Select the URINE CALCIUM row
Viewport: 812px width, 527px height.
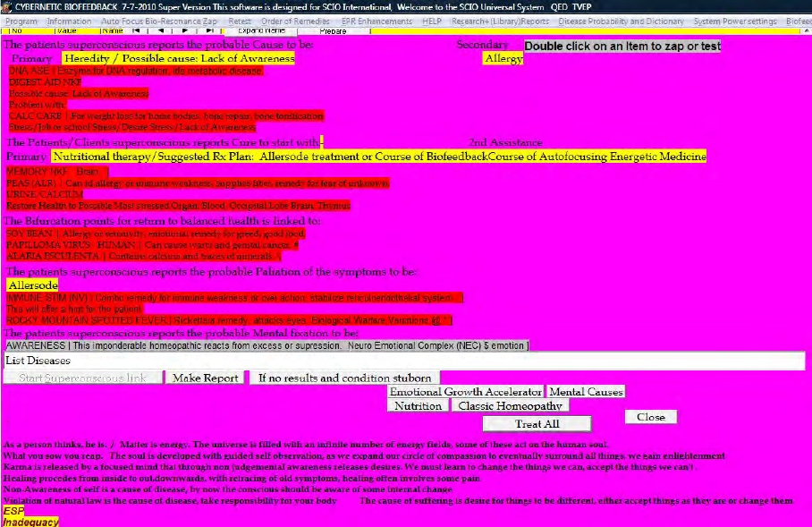44,194
